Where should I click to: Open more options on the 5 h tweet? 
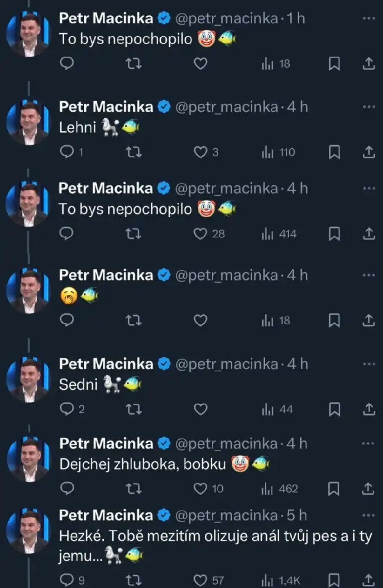(368, 515)
